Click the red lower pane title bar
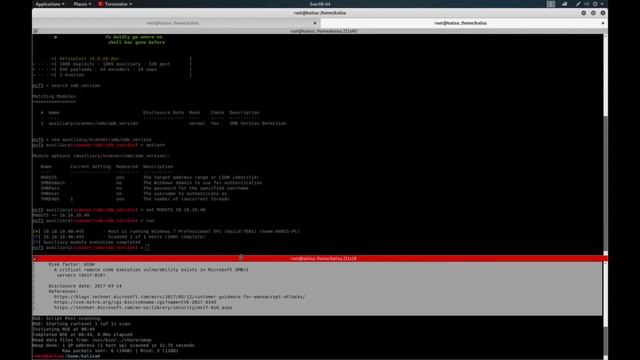 click(320, 258)
